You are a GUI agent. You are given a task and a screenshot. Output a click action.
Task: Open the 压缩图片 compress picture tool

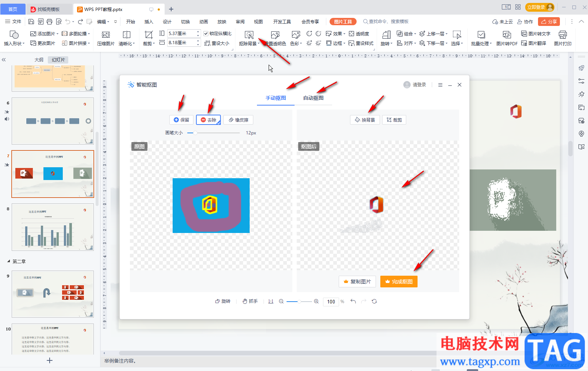coord(106,38)
